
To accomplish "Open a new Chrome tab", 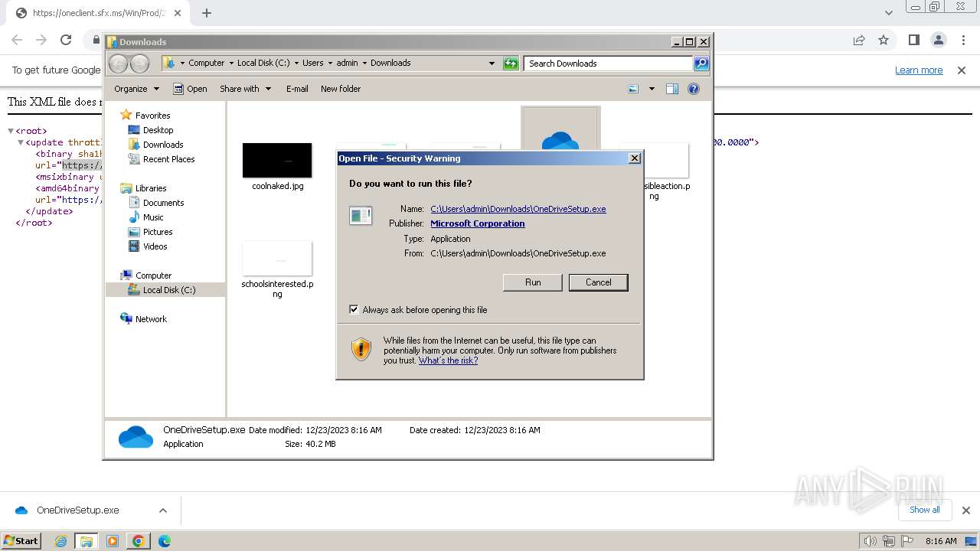I will click(x=207, y=13).
